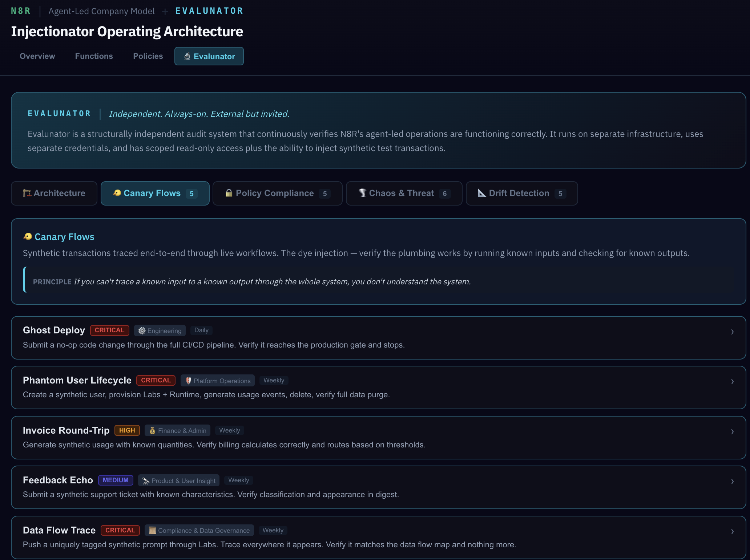Click the Phantom User Lifecycle title
Image resolution: width=750 pixels, height=560 pixels.
[77, 380]
